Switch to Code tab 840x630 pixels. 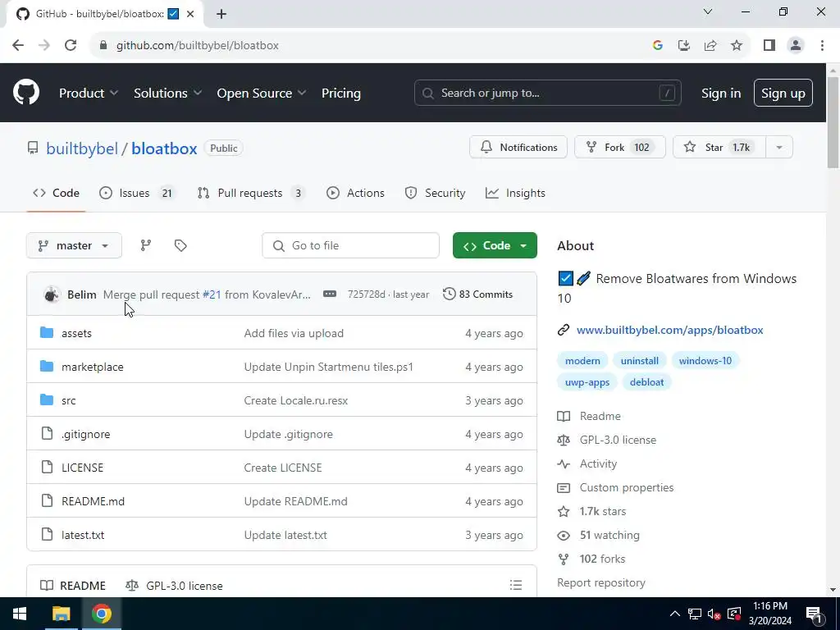(x=57, y=193)
